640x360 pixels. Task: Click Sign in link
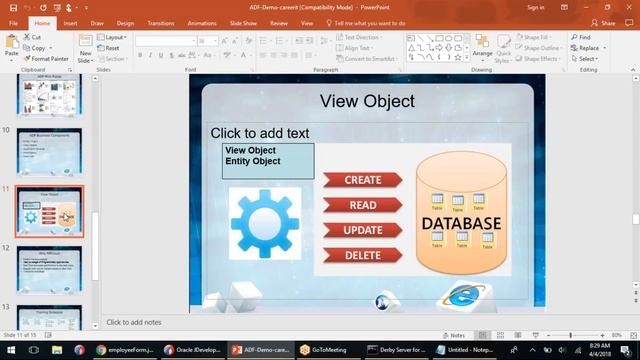click(536, 8)
